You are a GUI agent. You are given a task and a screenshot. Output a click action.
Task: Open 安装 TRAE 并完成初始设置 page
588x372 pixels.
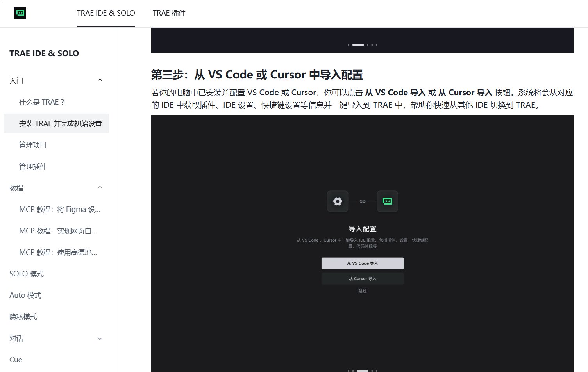[56, 123]
